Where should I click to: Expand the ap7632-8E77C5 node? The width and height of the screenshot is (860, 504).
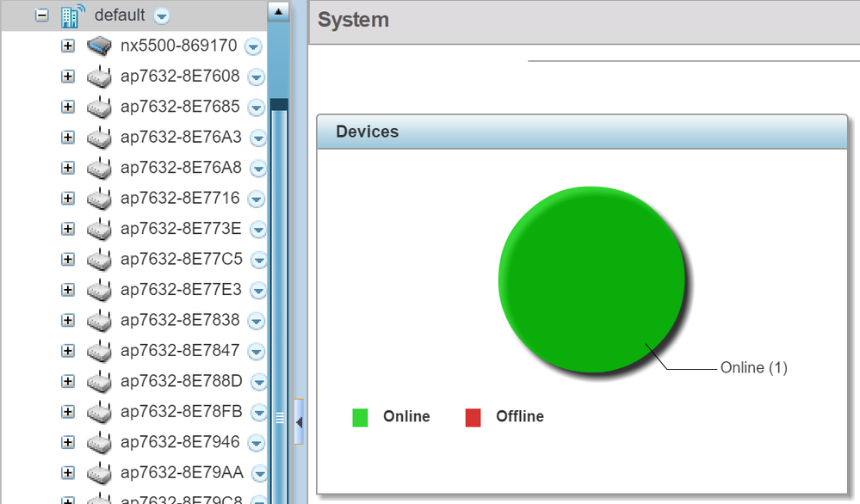67,259
